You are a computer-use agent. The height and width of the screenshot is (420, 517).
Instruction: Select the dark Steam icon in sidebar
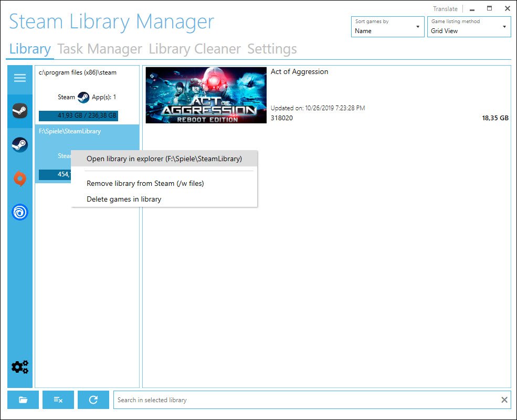pyautogui.click(x=20, y=111)
